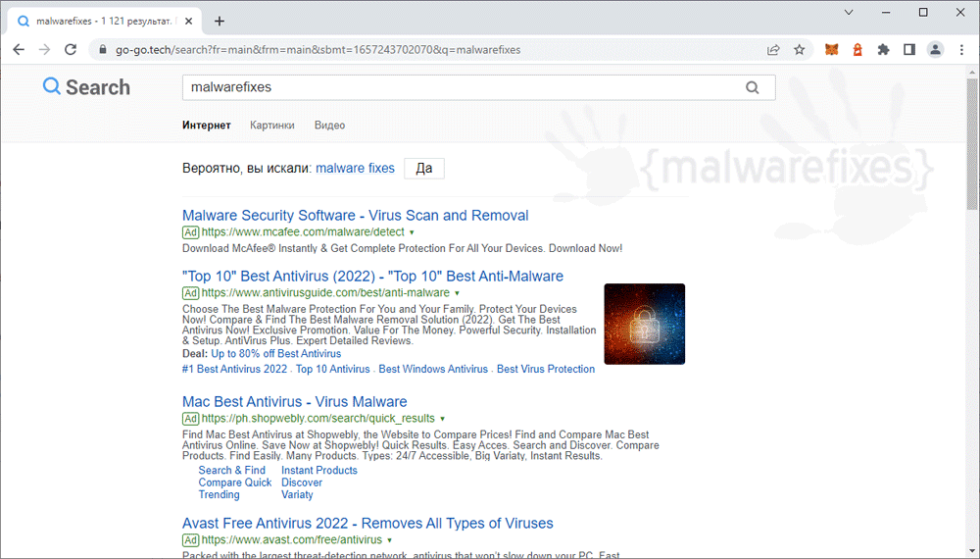The image size is (980, 559).
Task: Click the scrollbar down arrow
Action: coord(972,551)
